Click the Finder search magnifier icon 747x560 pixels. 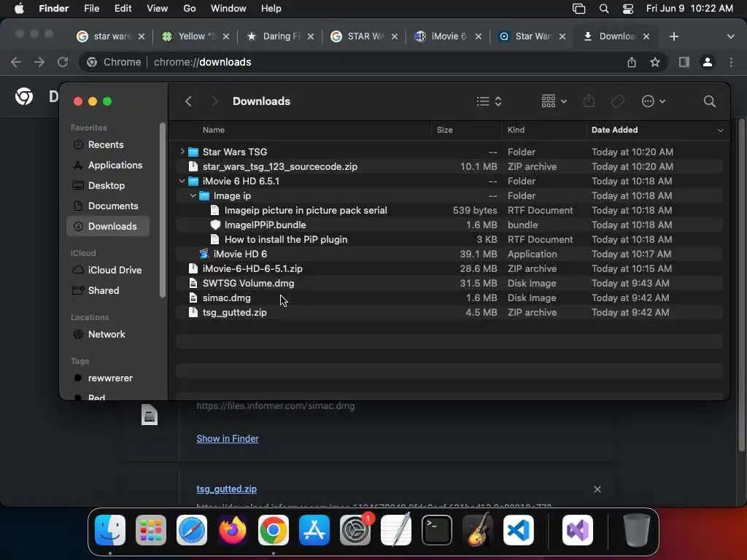(709, 101)
